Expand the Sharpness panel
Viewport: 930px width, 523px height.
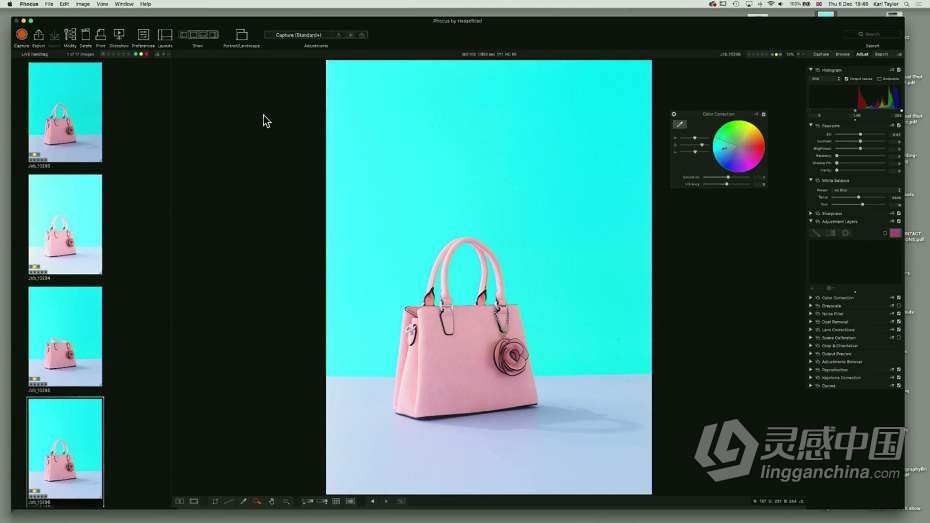pyautogui.click(x=811, y=213)
